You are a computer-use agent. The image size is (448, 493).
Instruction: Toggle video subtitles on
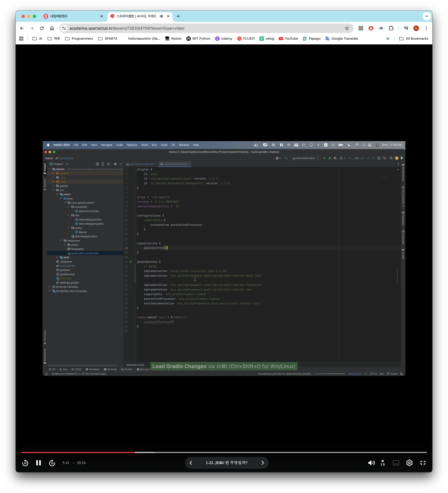[396, 463]
